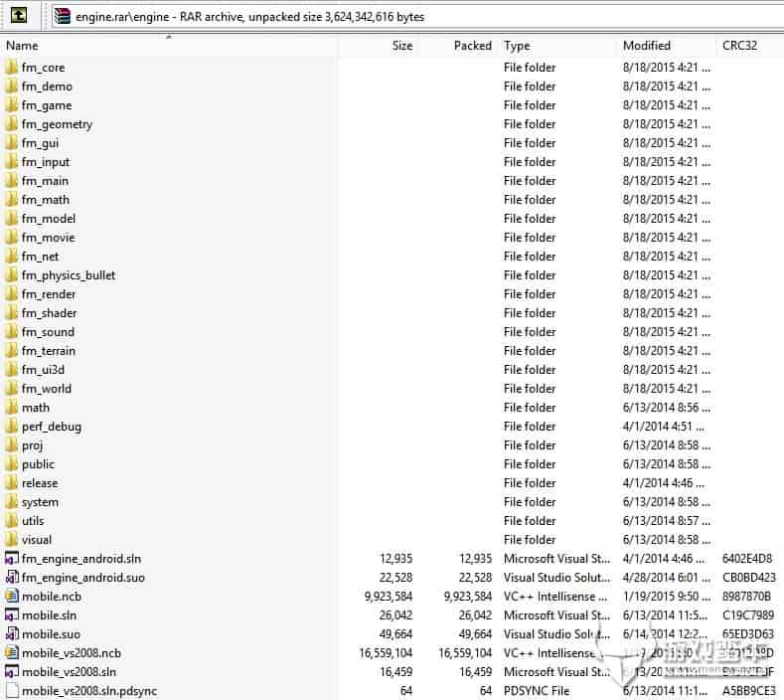This screenshot has width=784, height=700.
Task: Click size 16,459 of mobile_vs2008.sln
Action: 395,671
